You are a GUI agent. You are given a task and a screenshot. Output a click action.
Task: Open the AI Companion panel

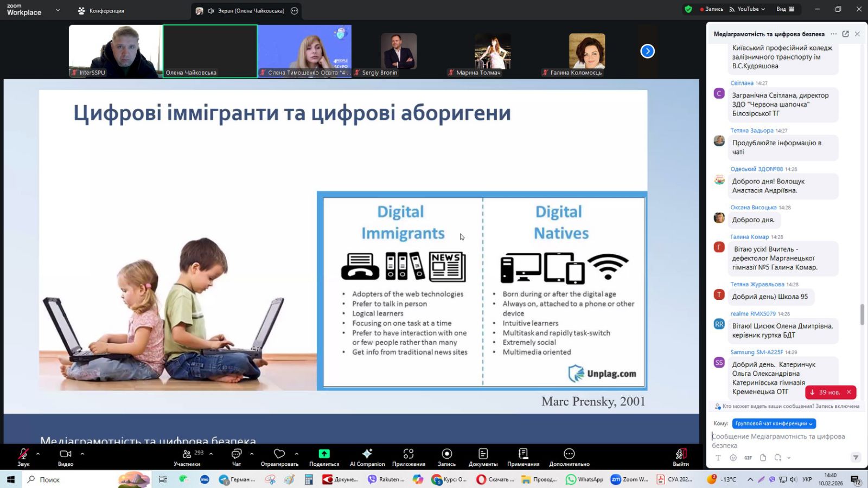[x=367, y=457]
